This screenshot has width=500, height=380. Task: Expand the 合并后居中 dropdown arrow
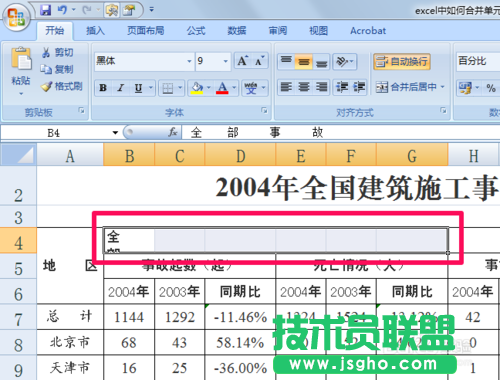[x=443, y=87]
